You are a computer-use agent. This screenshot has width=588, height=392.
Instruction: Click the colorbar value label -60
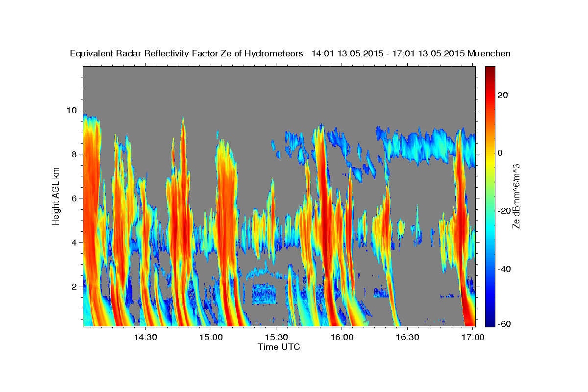pyautogui.click(x=504, y=323)
